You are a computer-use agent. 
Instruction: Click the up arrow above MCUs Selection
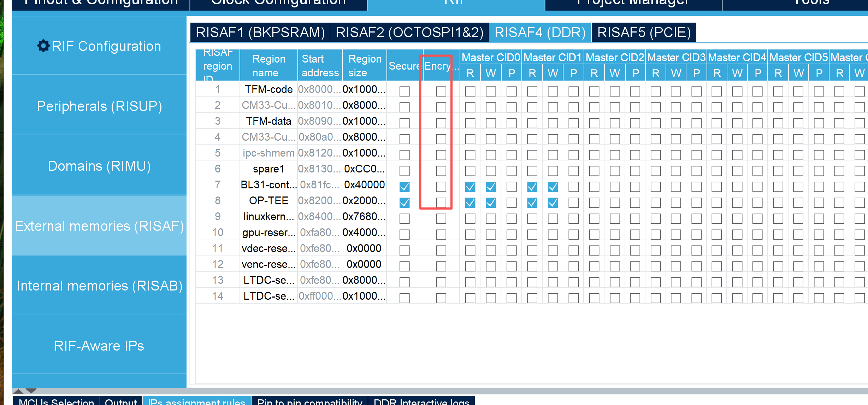click(18, 391)
